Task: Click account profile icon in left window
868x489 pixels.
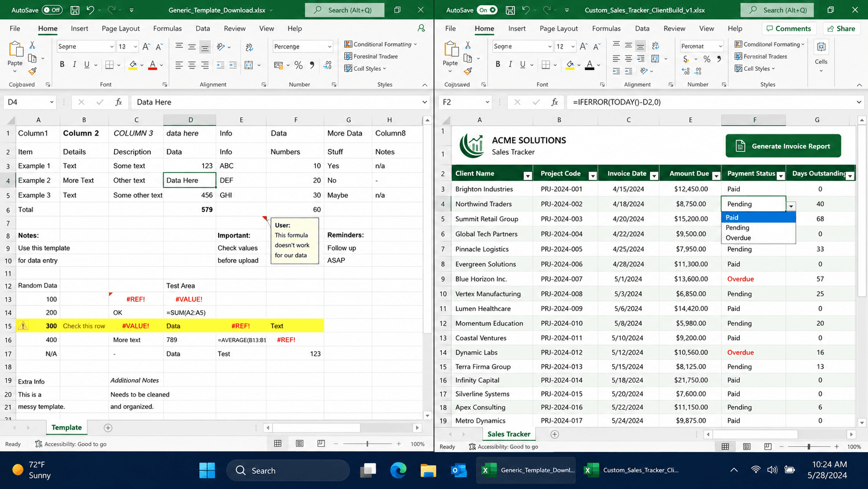Action: pyautogui.click(x=421, y=28)
